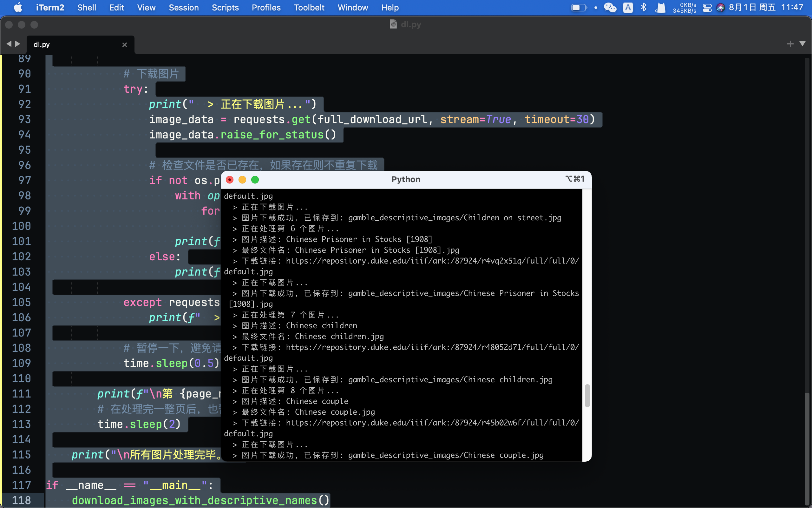Open the Edit menu
This screenshot has width=812, height=508.
(116, 7)
